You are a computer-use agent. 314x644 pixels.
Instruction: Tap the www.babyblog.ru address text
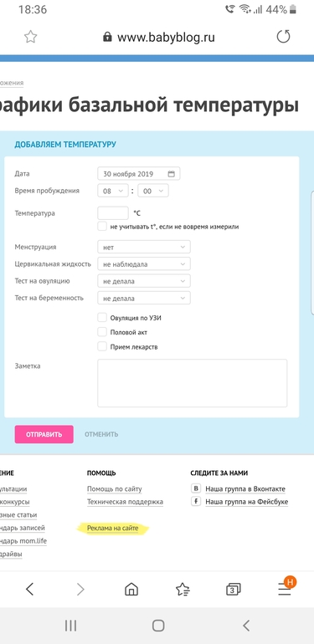point(166,38)
